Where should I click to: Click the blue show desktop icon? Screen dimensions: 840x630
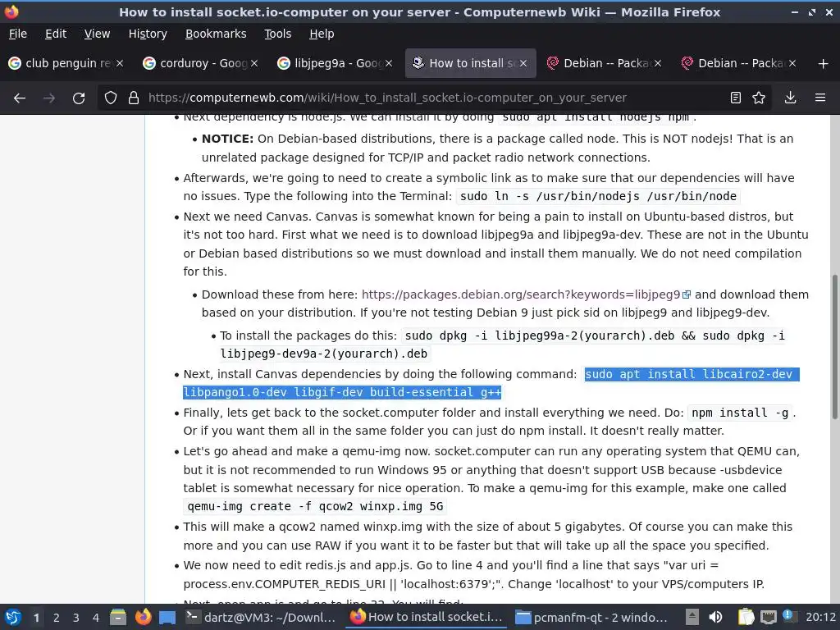(167, 618)
